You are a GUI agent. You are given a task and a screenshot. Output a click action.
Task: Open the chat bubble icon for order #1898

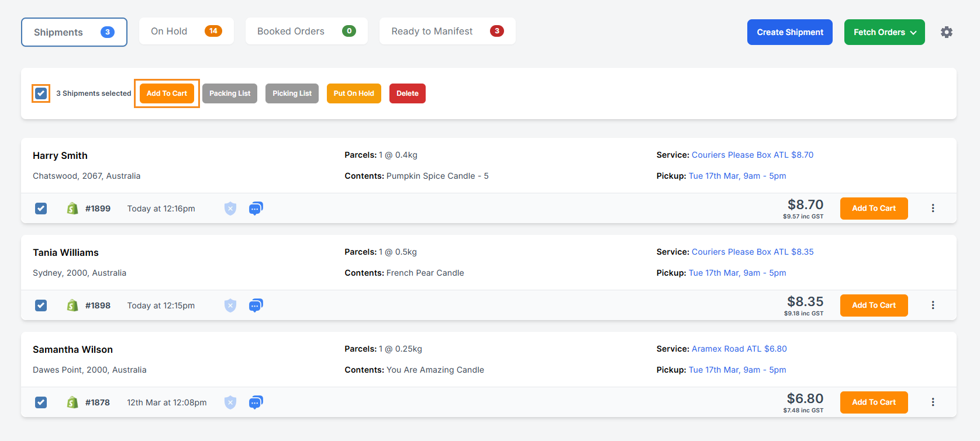[256, 305]
